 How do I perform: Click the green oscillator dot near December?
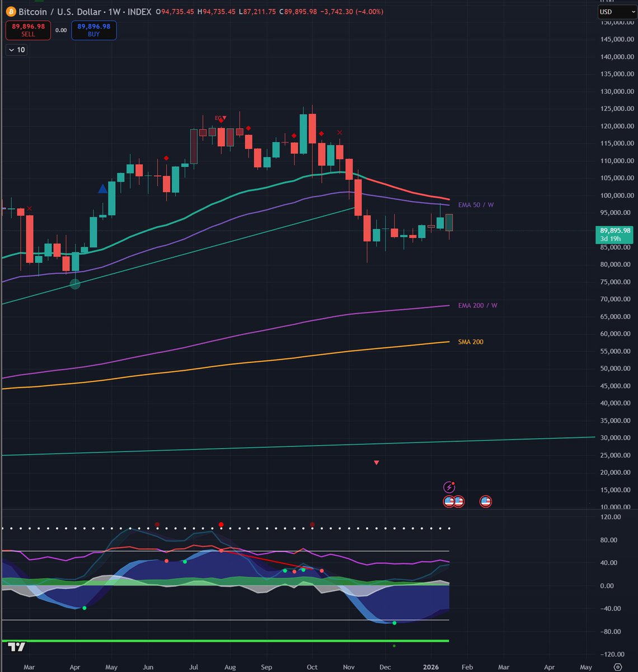click(x=395, y=623)
